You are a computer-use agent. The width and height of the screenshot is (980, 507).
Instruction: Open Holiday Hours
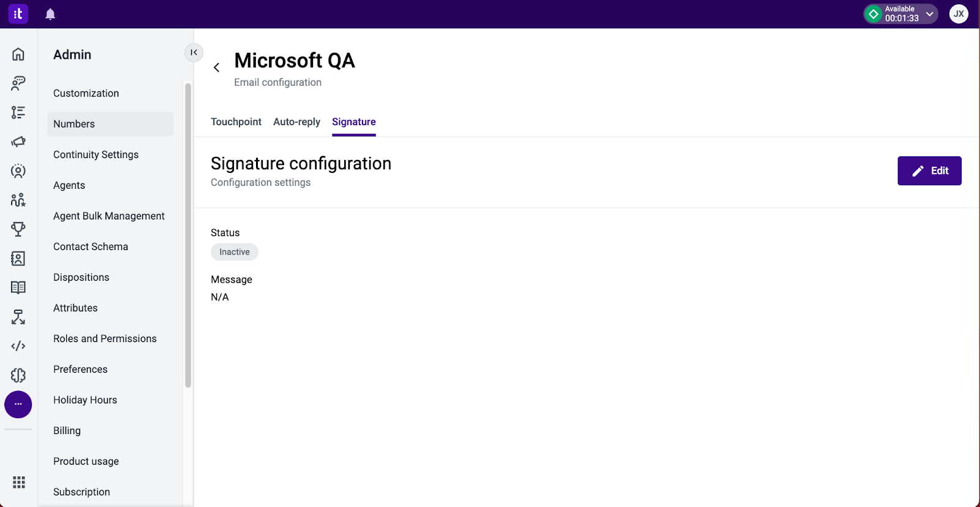[110, 400]
